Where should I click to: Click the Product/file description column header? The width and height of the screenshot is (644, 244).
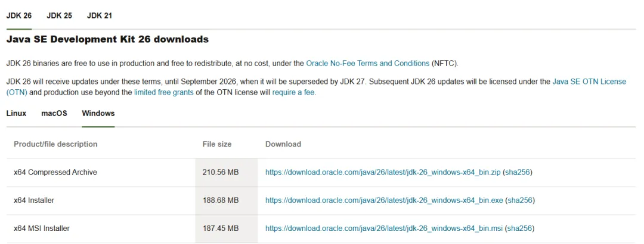point(55,144)
